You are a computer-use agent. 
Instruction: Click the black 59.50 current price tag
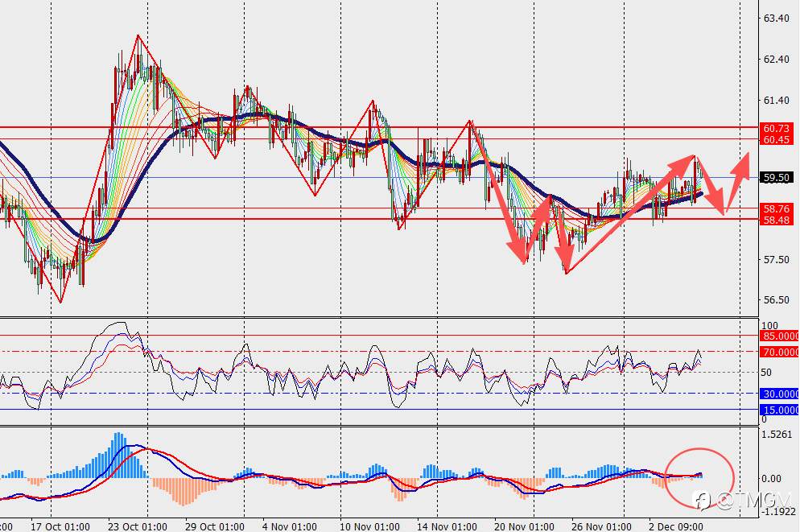pyautogui.click(x=776, y=178)
